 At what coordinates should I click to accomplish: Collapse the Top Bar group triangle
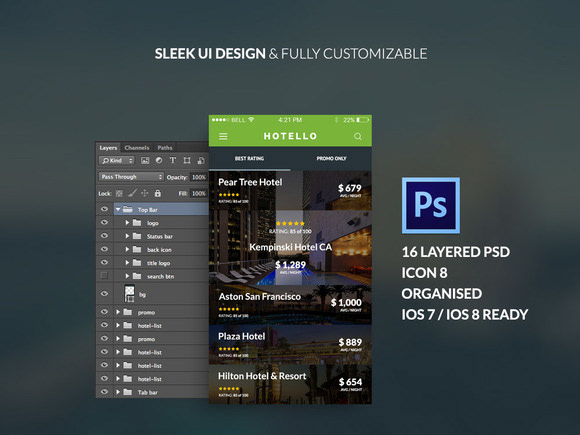pyautogui.click(x=118, y=209)
